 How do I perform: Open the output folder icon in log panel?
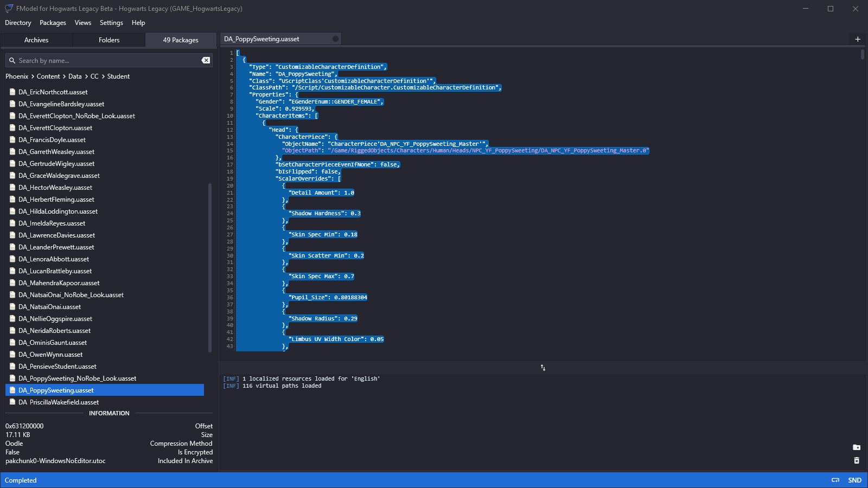[857, 447]
